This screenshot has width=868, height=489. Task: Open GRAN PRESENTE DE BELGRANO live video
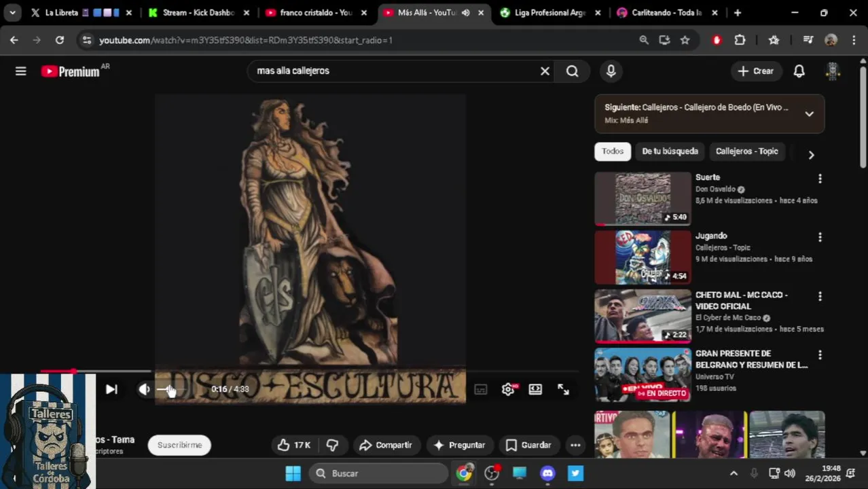(643, 374)
